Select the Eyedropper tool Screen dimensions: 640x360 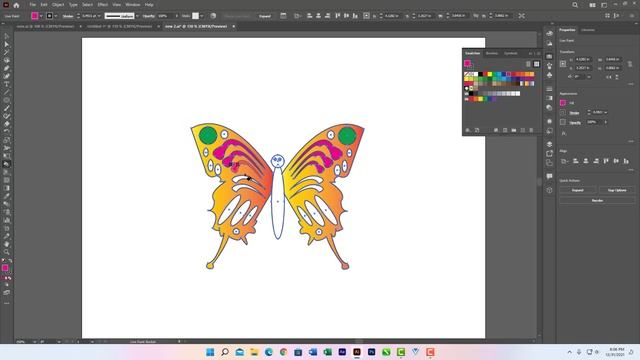pos(7,196)
